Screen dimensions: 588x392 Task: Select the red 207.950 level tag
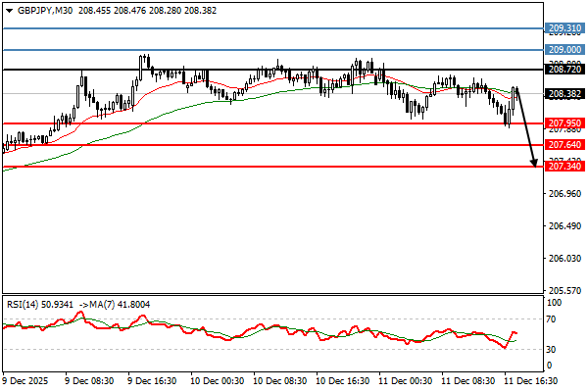click(x=563, y=123)
